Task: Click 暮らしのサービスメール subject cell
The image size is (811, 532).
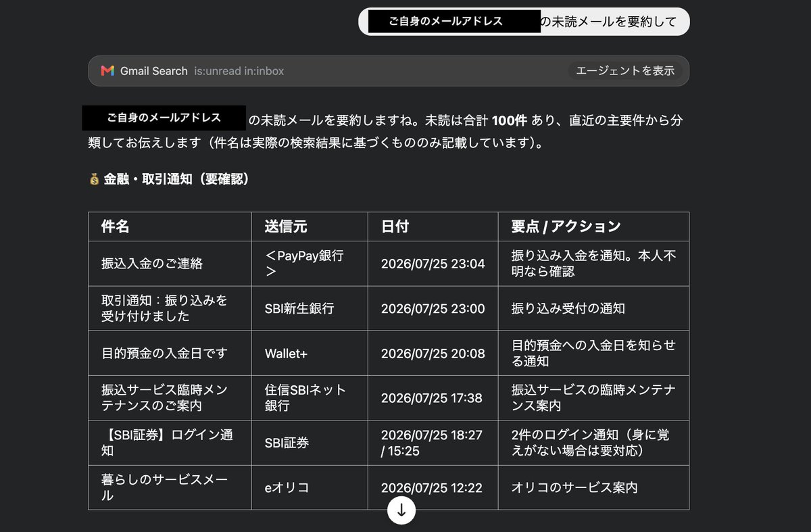Action: (x=170, y=487)
